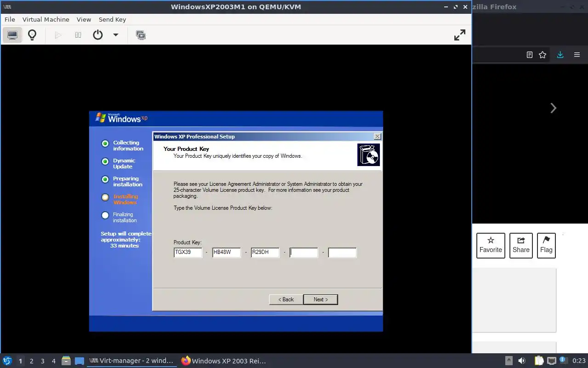Open the Virtual Machine menu
This screenshot has width=588, height=368.
pos(46,19)
